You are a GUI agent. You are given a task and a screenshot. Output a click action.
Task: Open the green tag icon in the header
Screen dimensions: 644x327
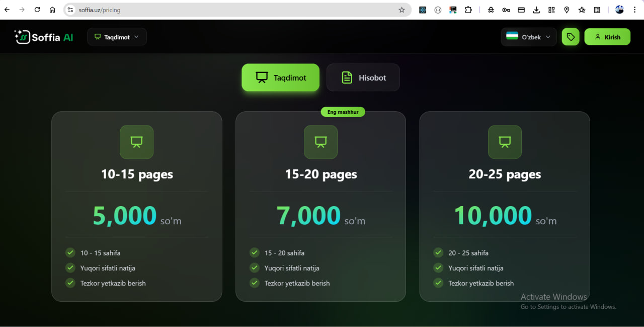571,36
